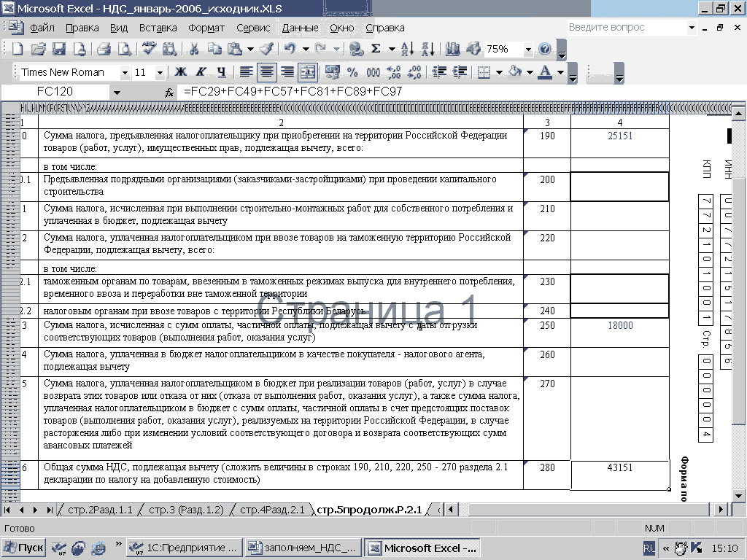
Task: Sort ascending using the A-Z icon
Action: (x=408, y=50)
